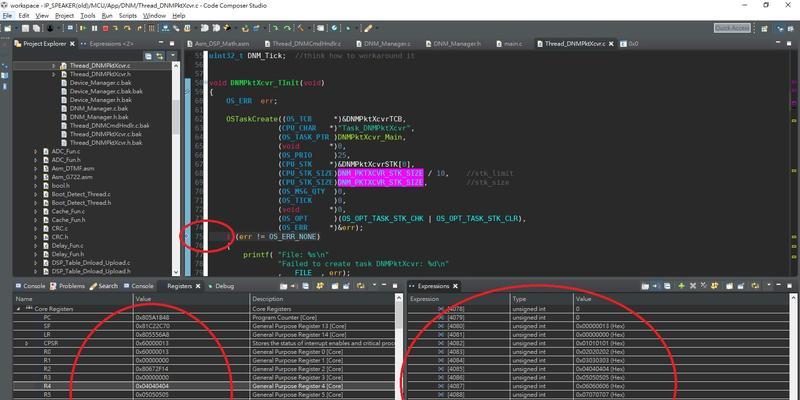Click the Save toolbar icon
This screenshot has width=800, height=400.
click(25, 29)
